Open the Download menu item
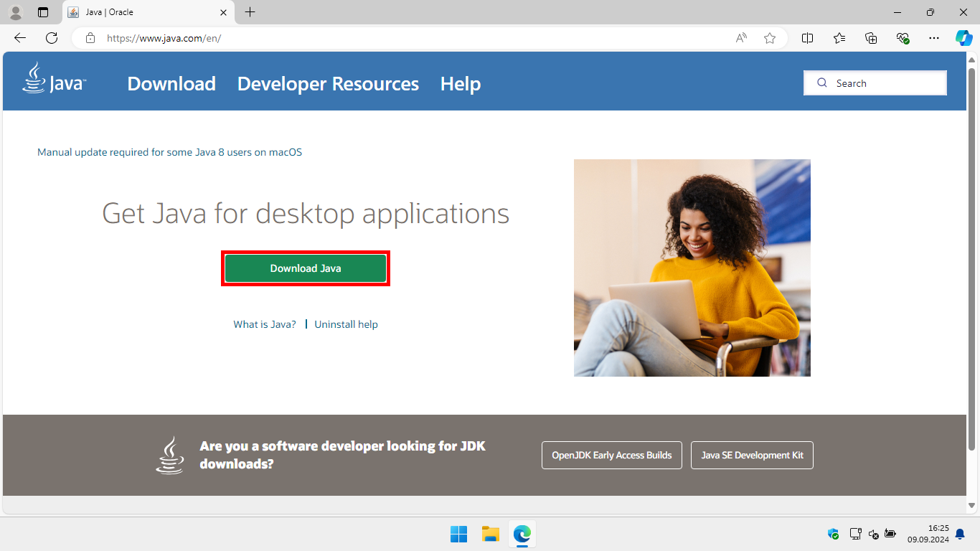 [171, 84]
